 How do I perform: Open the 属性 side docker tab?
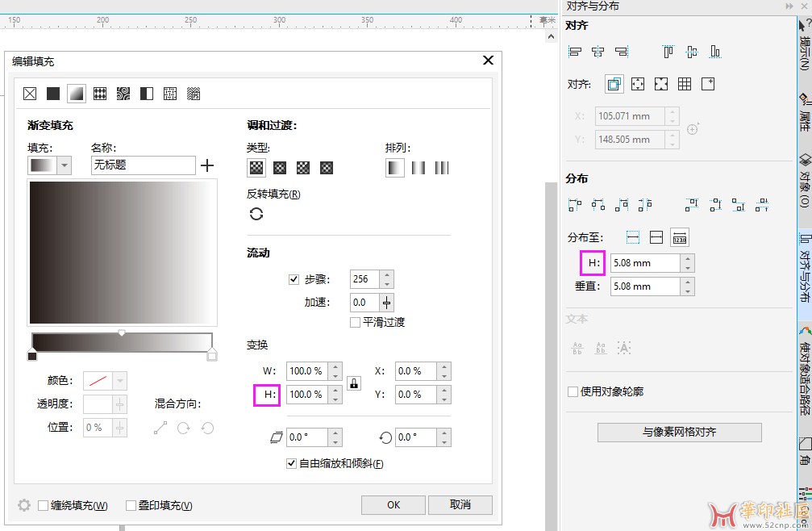point(805,112)
